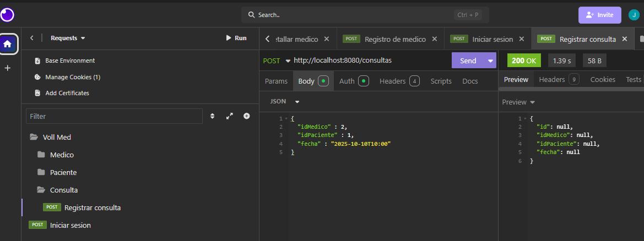The image size is (644, 241).
Task: Open Base Environment settings
Action: click(70, 61)
